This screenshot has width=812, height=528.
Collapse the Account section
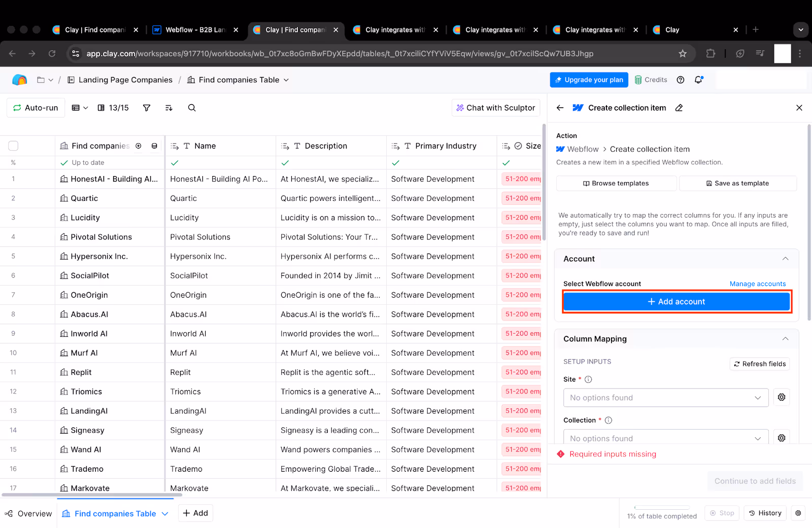coord(785,259)
